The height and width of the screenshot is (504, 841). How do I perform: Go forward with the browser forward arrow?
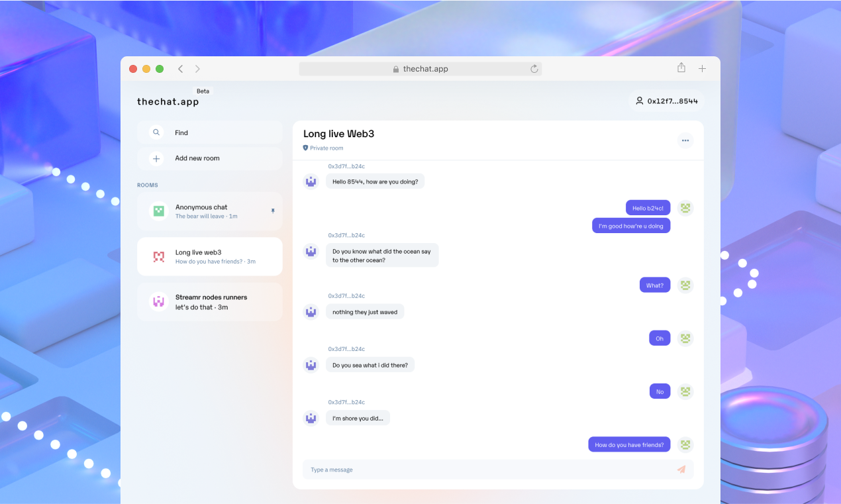[x=197, y=69]
